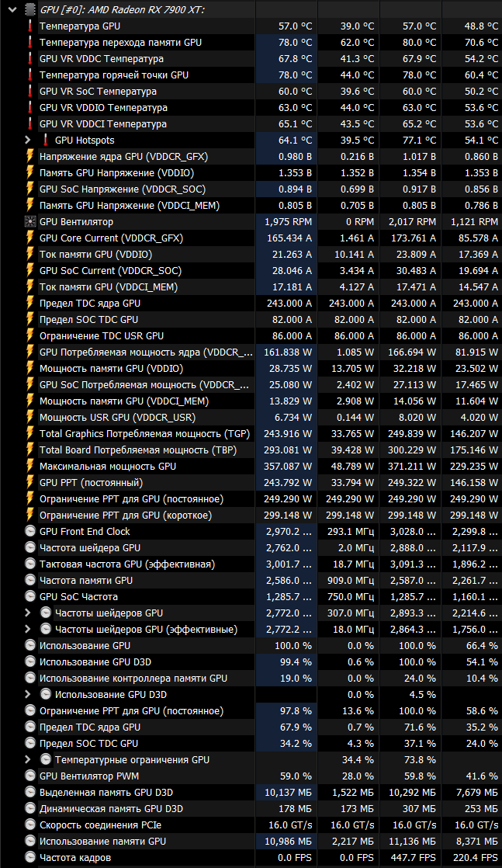Click lightning icon of GPU Core Current (VDDCR_GFX)
The image size is (502, 868).
pyautogui.click(x=30, y=238)
